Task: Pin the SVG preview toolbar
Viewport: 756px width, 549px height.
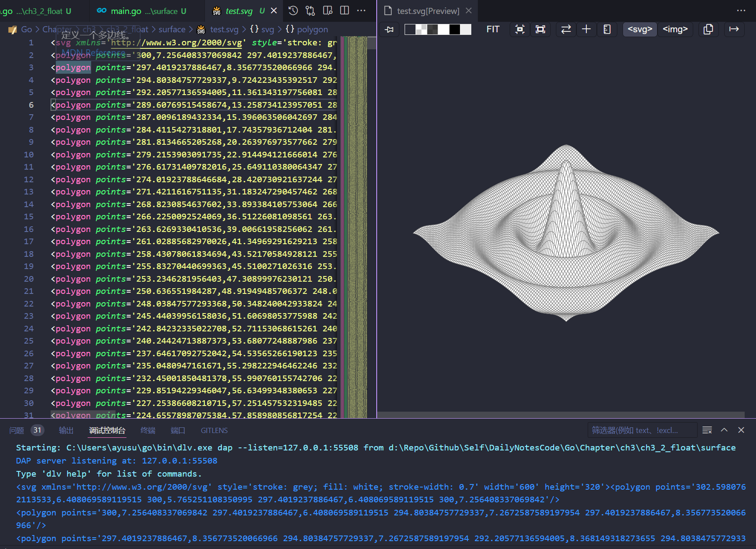Action: click(x=389, y=29)
